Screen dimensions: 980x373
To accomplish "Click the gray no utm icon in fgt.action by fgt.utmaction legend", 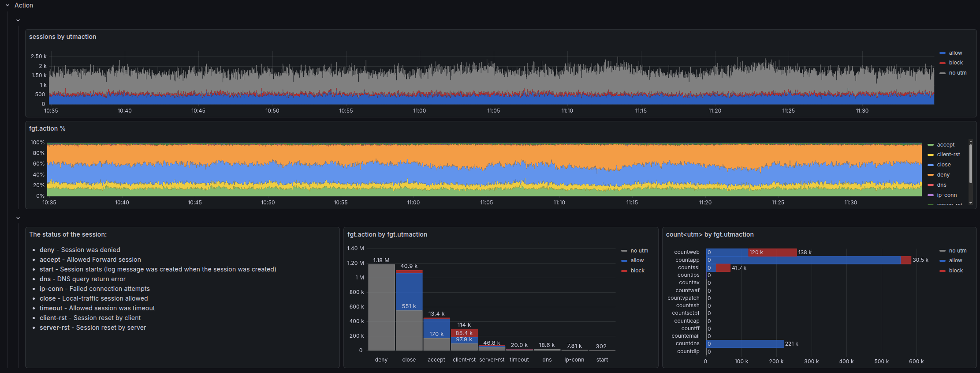I will (624, 251).
